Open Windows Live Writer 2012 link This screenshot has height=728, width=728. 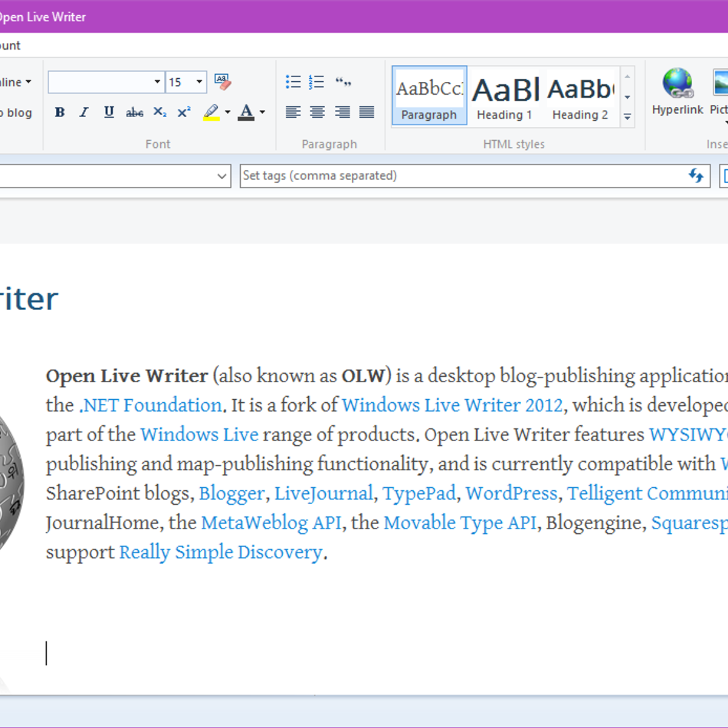(x=452, y=405)
